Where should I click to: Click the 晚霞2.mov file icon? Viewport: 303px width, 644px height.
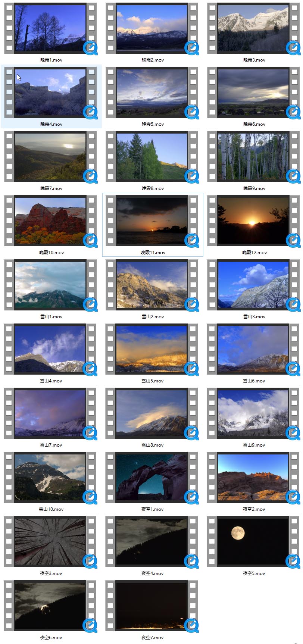coord(152,28)
